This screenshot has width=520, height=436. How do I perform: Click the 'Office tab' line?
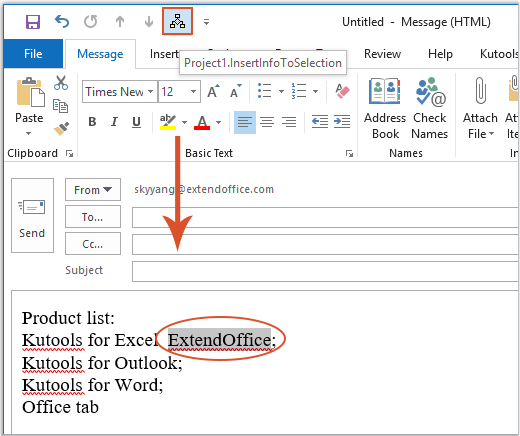point(60,407)
